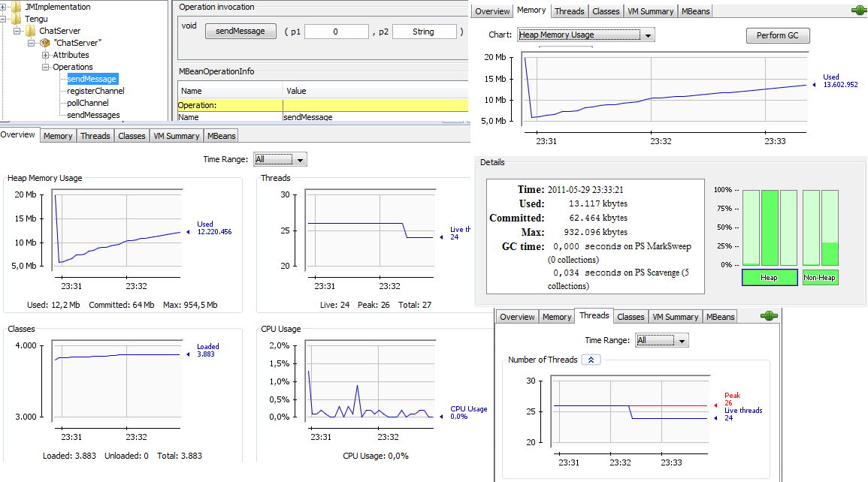Image resolution: width=868 pixels, height=482 pixels.
Task: Collapse the Operations tree node
Action: pyautogui.click(x=45, y=67)
